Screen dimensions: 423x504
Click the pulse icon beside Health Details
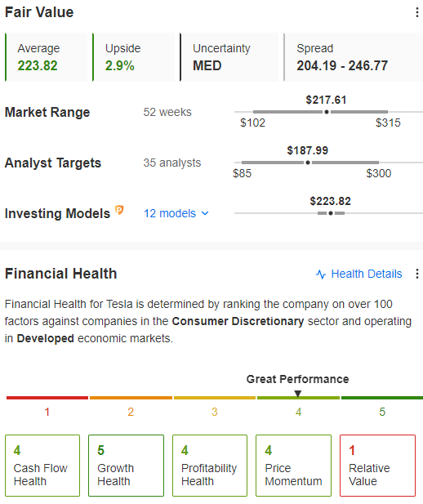[x=321, y=274]
